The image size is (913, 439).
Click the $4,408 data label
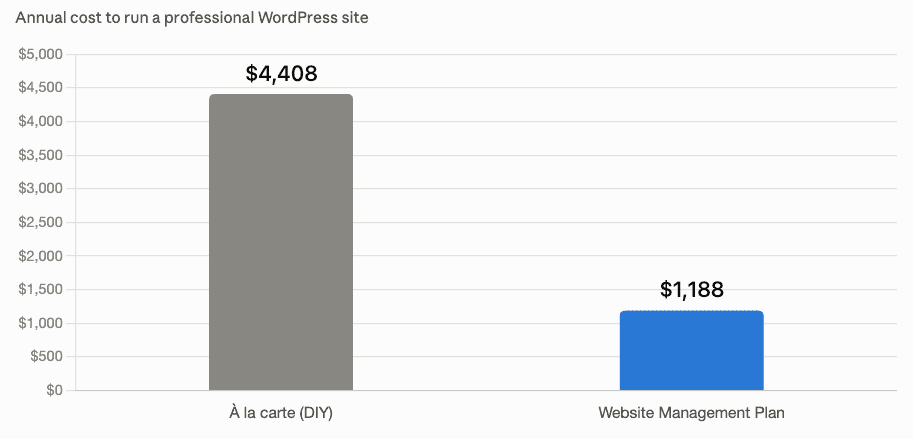[281, 73]
